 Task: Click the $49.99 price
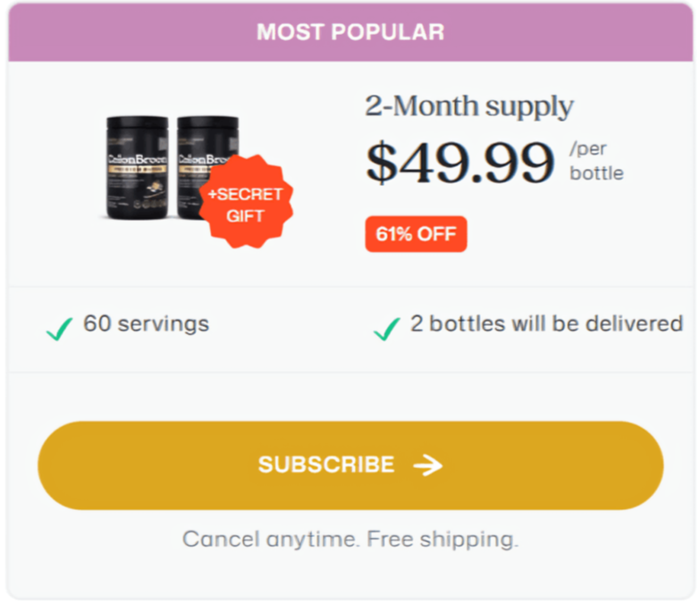coord(460,162)
